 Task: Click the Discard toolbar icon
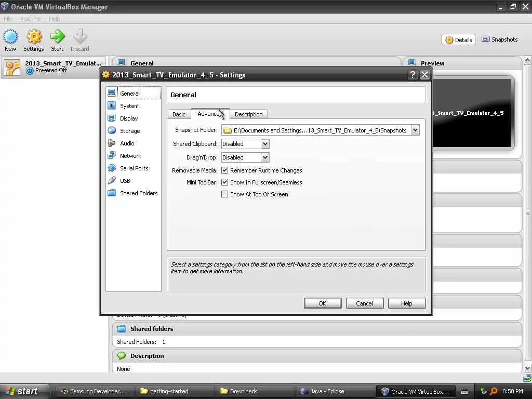pyautogui.click(x=80, y=37)
